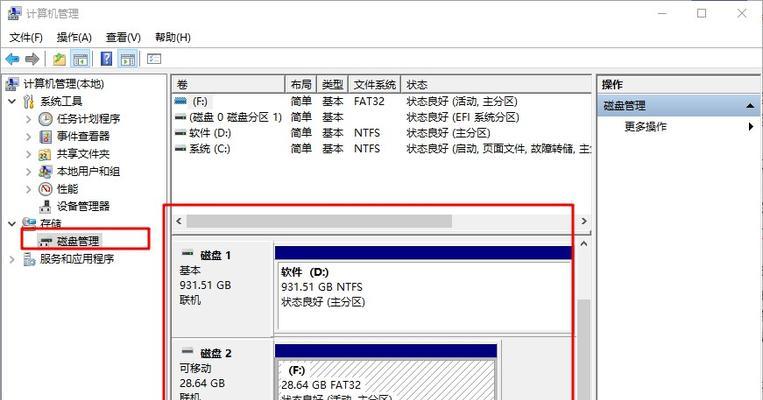Select the 系统 (C:) volume row
Screen dimensions: 763x400
tap(382, 148)
